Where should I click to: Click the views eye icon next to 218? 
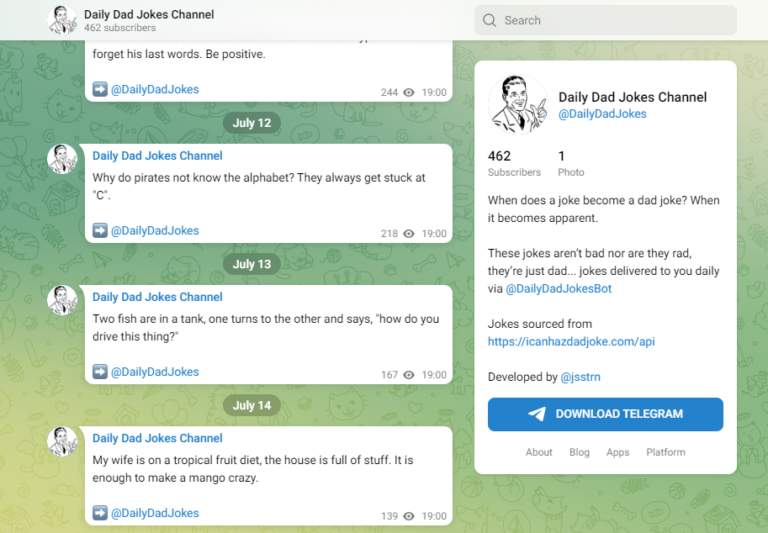coord(408,233)
